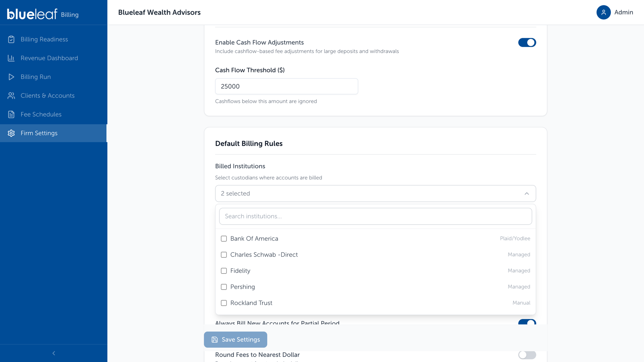Select Firm Settings in sidebar
Screen dimensions: 644x362
(54, 133)
